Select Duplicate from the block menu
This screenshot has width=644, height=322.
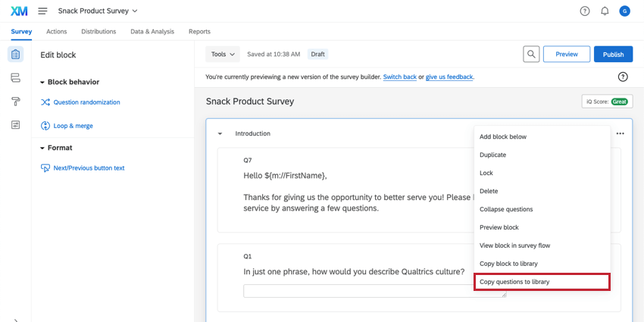click(492, 155)
